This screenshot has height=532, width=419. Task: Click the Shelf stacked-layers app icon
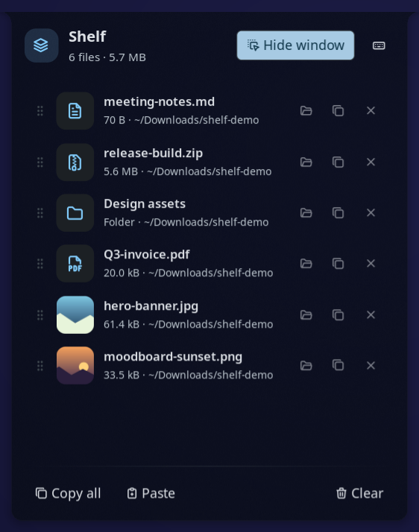42,45
